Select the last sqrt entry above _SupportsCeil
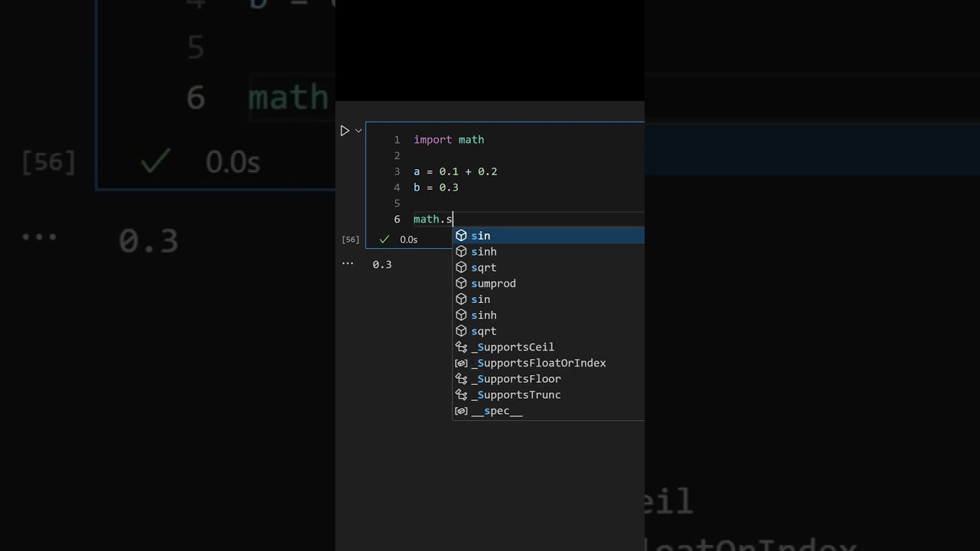This screenshot has height=551, width=980. click(x=549, y=331)
